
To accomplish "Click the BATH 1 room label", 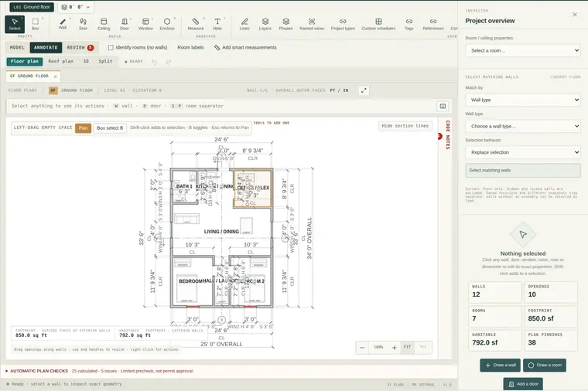I will pos(184,186).
